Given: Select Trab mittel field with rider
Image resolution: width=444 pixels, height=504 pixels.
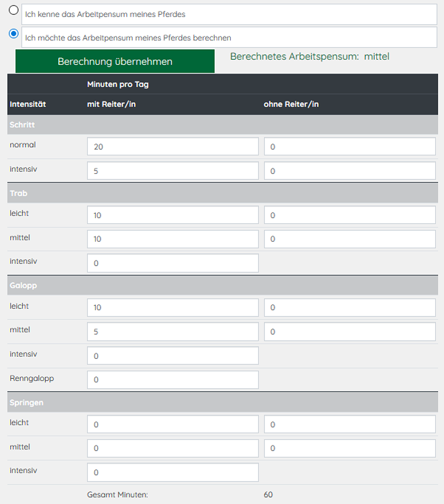Looking at the screenshot, I should tap(173, 239).
